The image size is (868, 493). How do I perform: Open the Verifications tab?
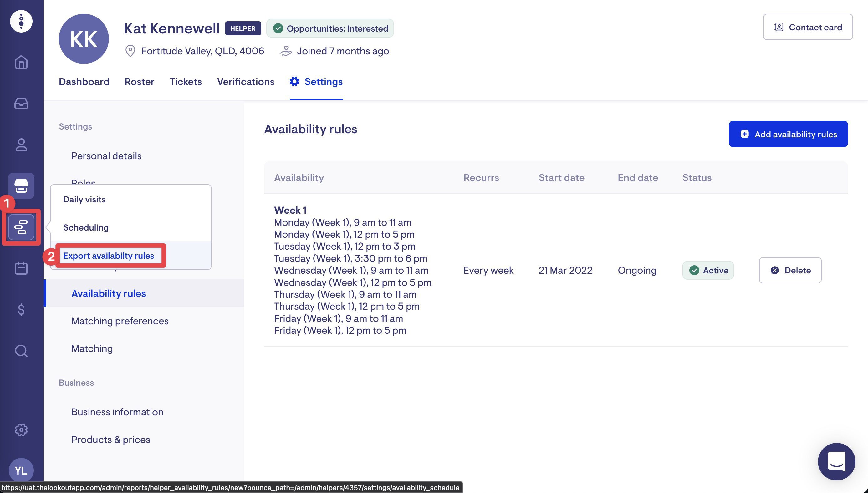[x=246, y=82]
